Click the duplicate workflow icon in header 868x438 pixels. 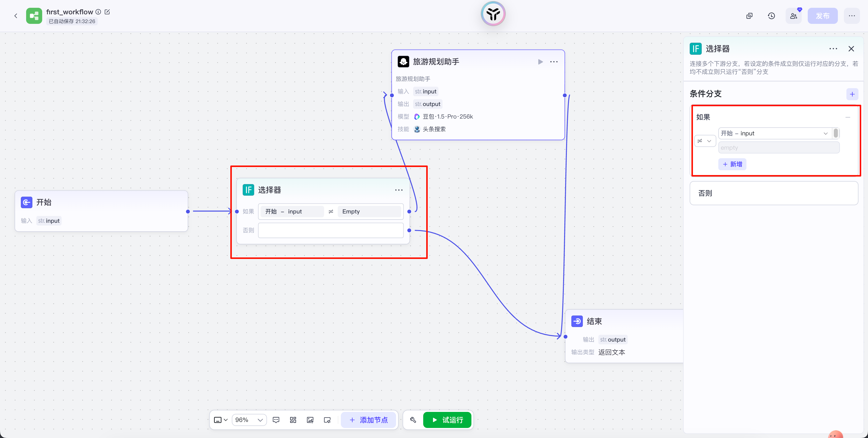[x=749, y=16]
